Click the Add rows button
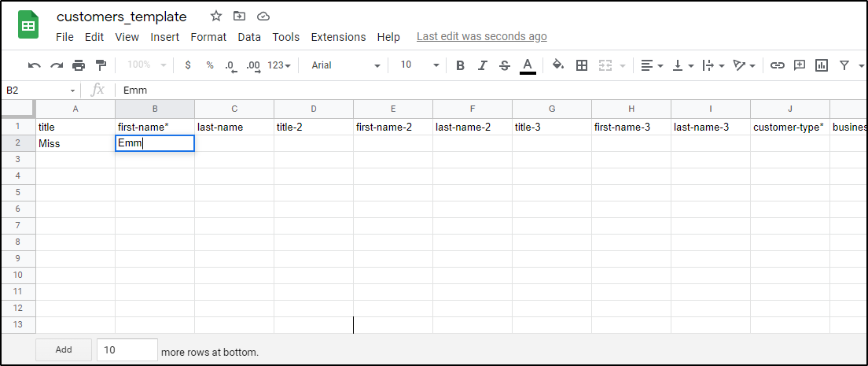The width and height of the screenshot is (868, 366). point(64,349)
